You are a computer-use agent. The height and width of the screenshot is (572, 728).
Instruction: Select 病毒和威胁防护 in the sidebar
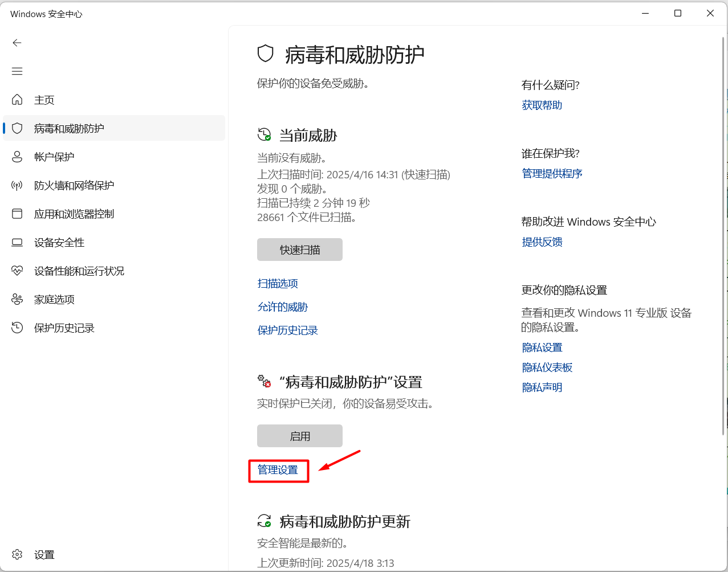tap(114, 128)
